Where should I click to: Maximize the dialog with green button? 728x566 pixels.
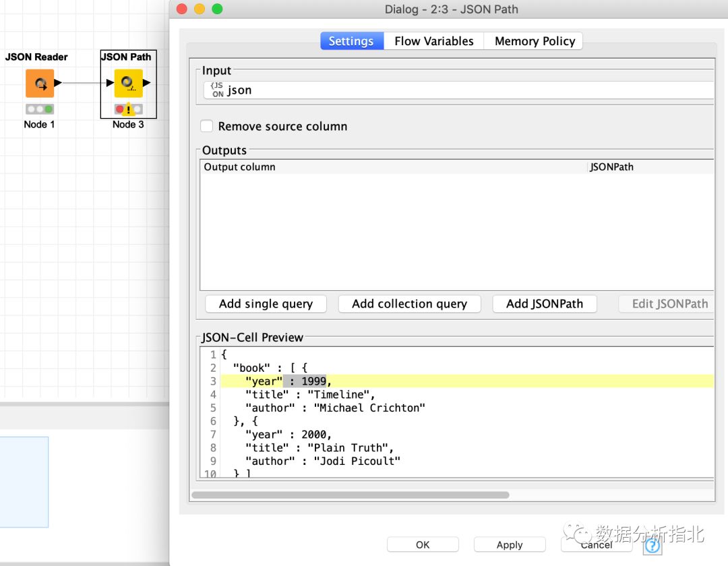click(217, 9)
